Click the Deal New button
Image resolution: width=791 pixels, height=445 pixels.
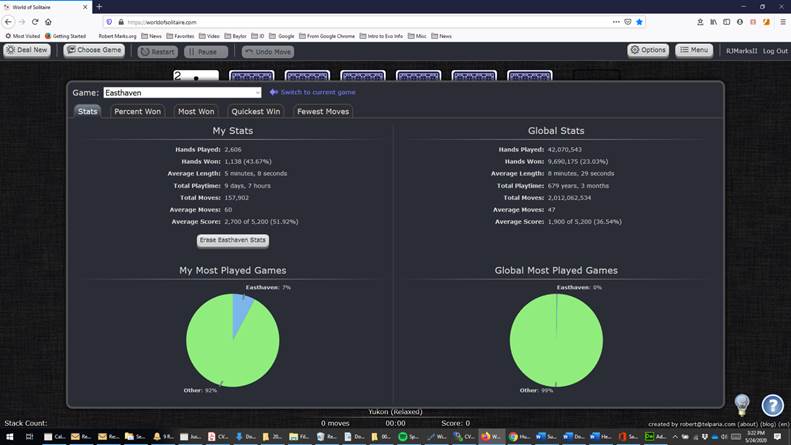click(x=27, y=50)
